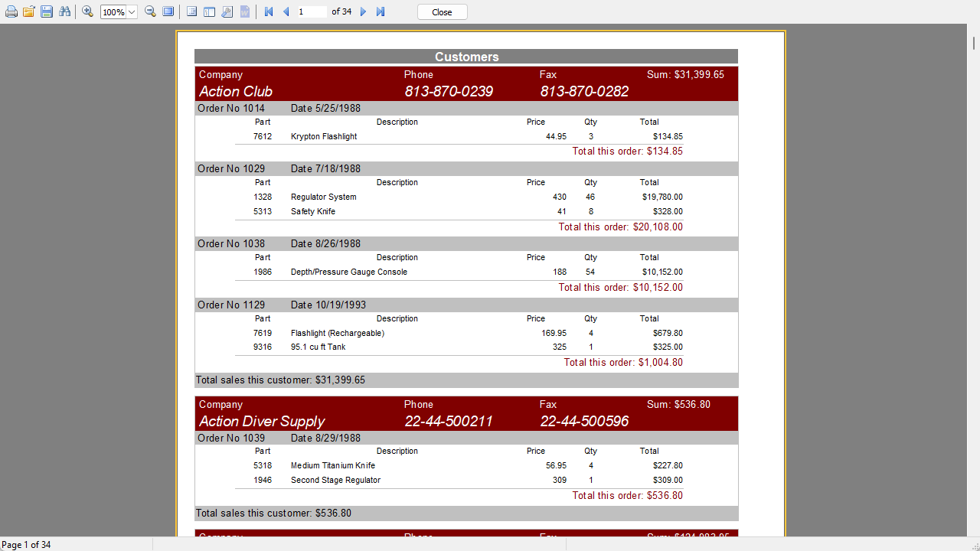Click the vertical scrollbar thumb
This screenshot has height=551, width=980.
[974, 43]
